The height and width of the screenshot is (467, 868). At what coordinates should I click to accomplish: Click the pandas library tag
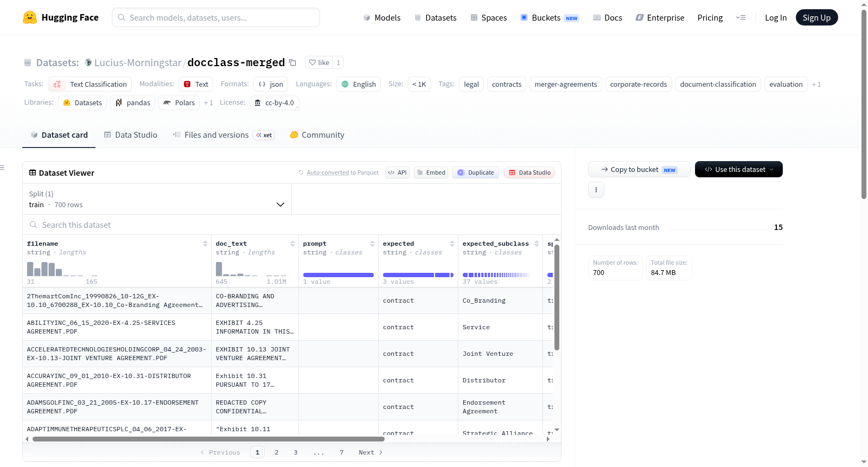click(133, 103)
